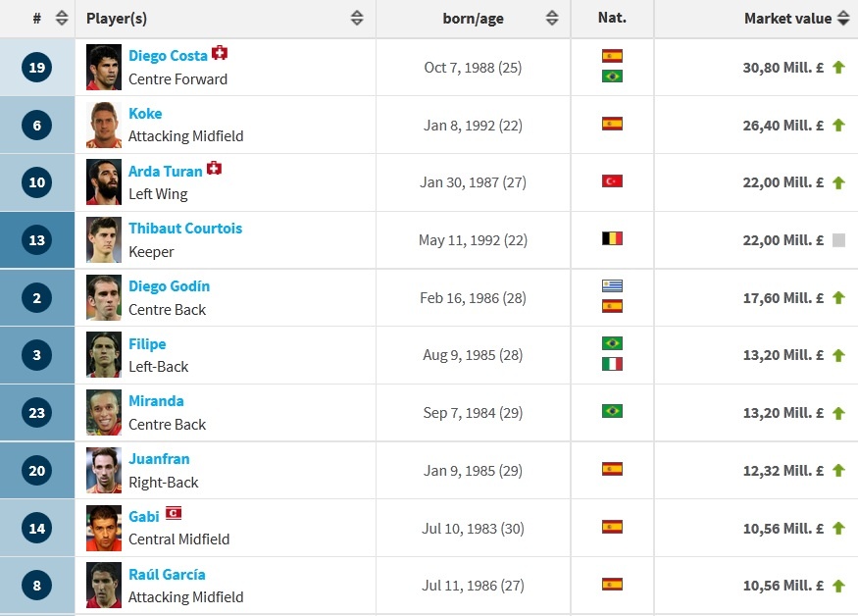Sort by shirt number column
The height and width of the screenshot is (616, 858).
click(62, 19)
